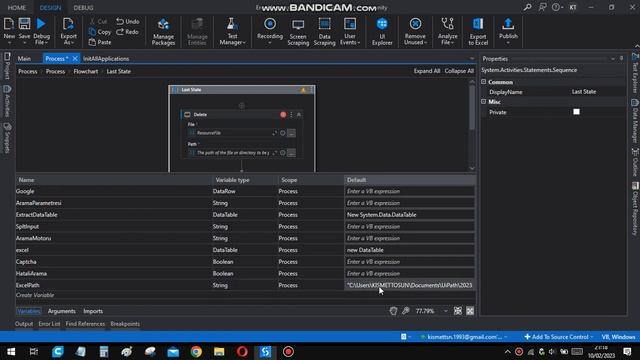Launch Screen Scraping
The width and height of the screenshot is (640, 360).
pos(298,31)
